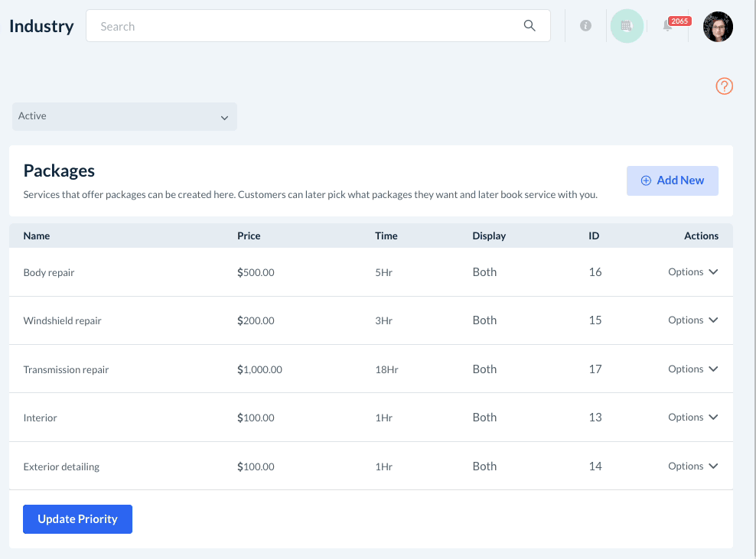Screen dimensions: 756x559
Task: Expand Options for Body repair
Action: (x=692, y=272)
